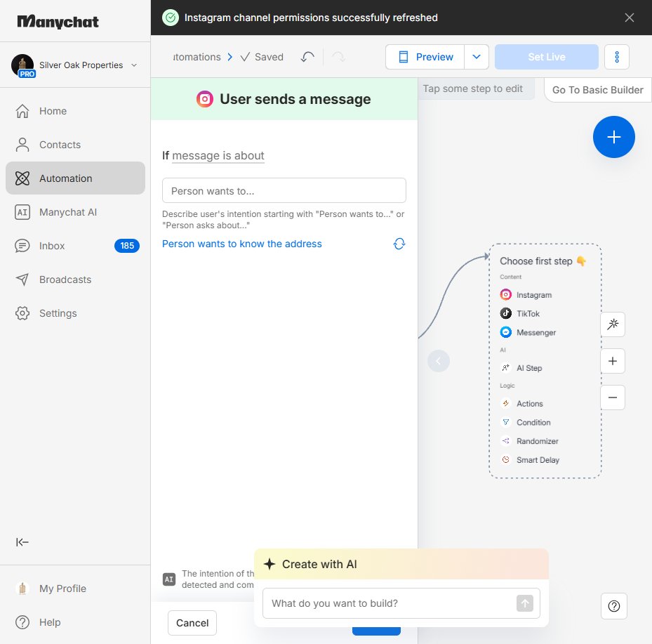The image size is (652, 644).
Task: Click the send arrow in Create with AI
Action: tap(525, 603)
